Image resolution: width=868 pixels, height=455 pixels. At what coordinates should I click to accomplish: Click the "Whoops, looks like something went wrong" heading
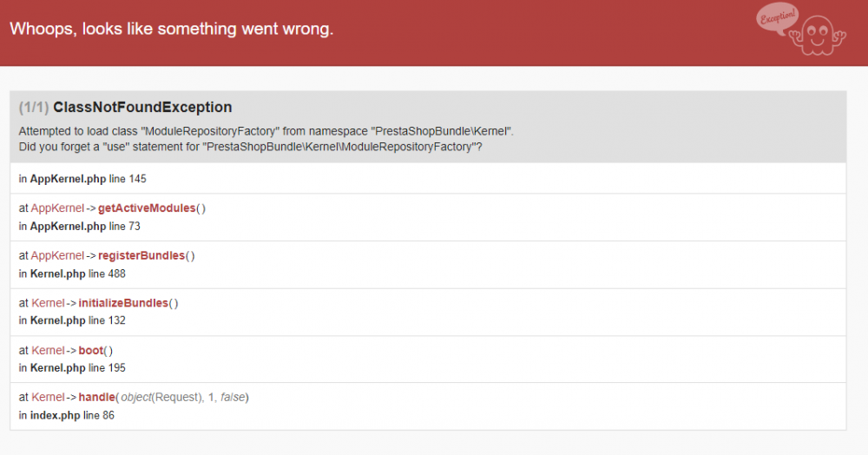[171, 29]
